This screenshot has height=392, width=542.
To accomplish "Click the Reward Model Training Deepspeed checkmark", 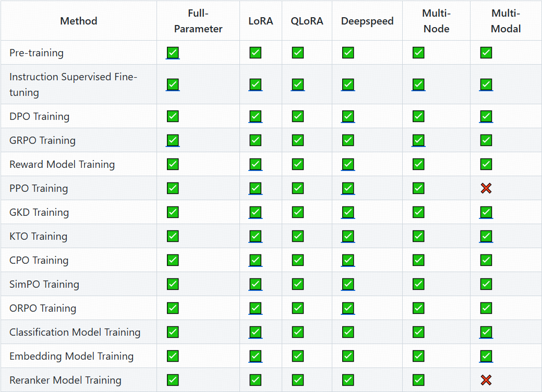I will coord(348,164).
